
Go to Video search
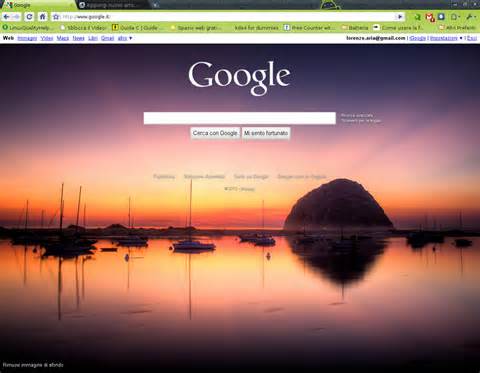(47, 38)
